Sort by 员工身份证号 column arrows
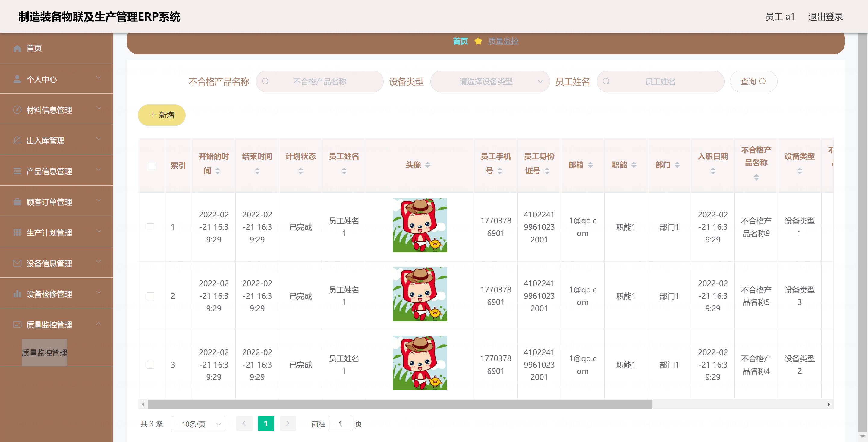This screenshot has height=442, width=868. 547,171
